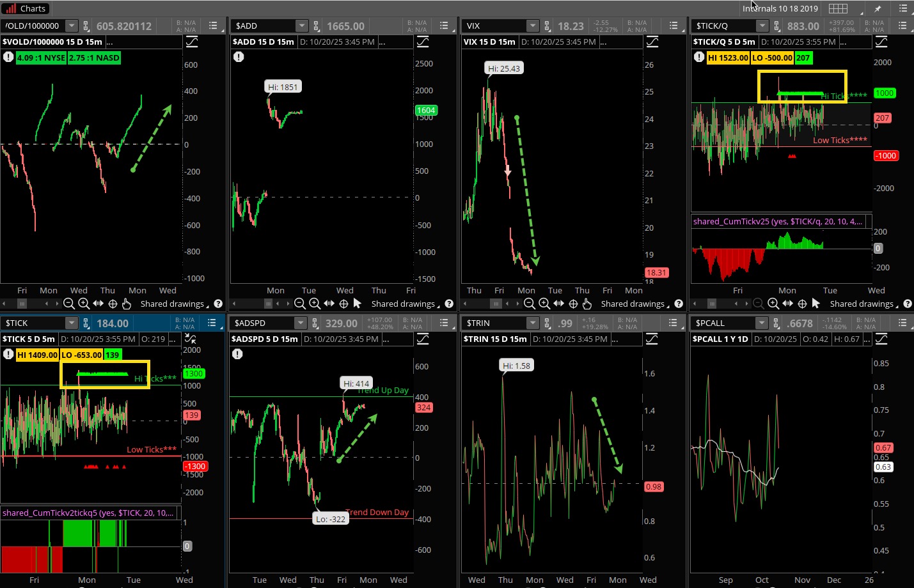Viewport: 914px width, 588px height.
Task: Open the chart grid layout selector
Action: 838,8
